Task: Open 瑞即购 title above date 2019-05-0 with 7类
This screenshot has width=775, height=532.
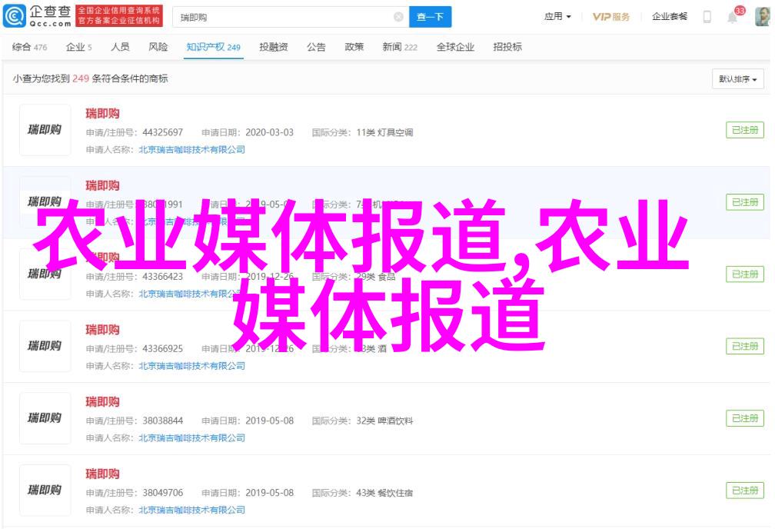Action: [x=102, y=186]
